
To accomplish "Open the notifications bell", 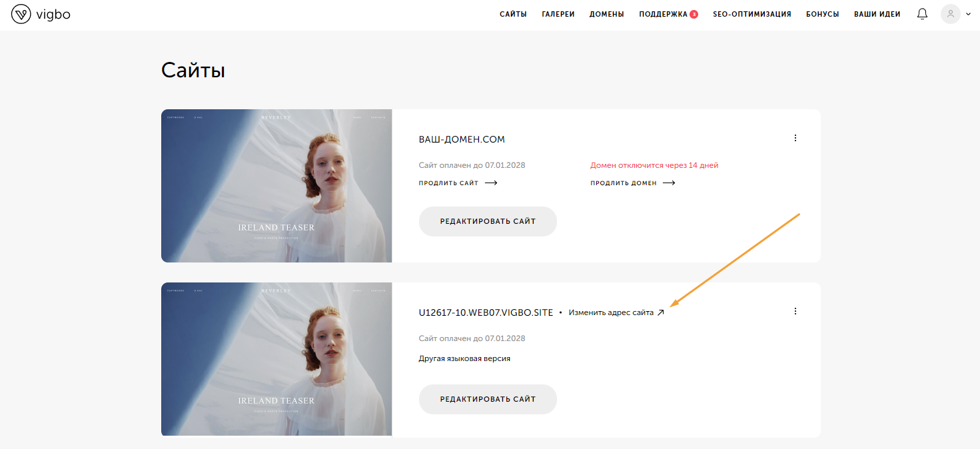I will pyautogui.click(x=922, y=14).
